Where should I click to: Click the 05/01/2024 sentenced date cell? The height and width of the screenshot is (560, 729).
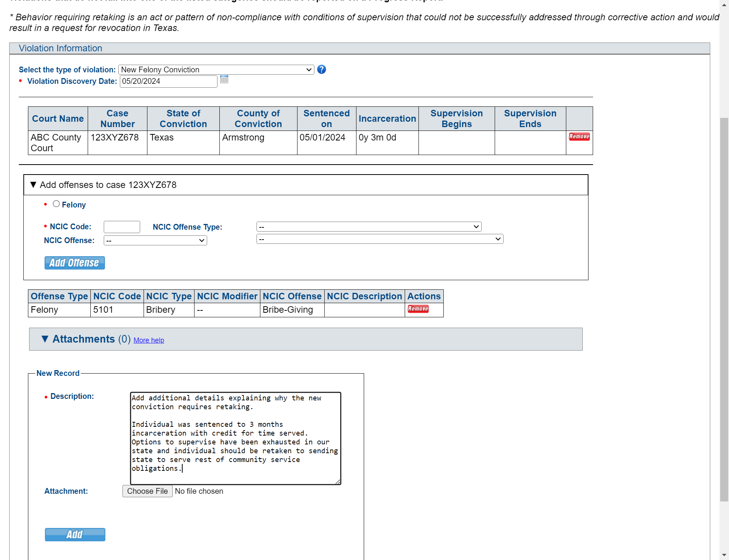click(x=327, y=143)
